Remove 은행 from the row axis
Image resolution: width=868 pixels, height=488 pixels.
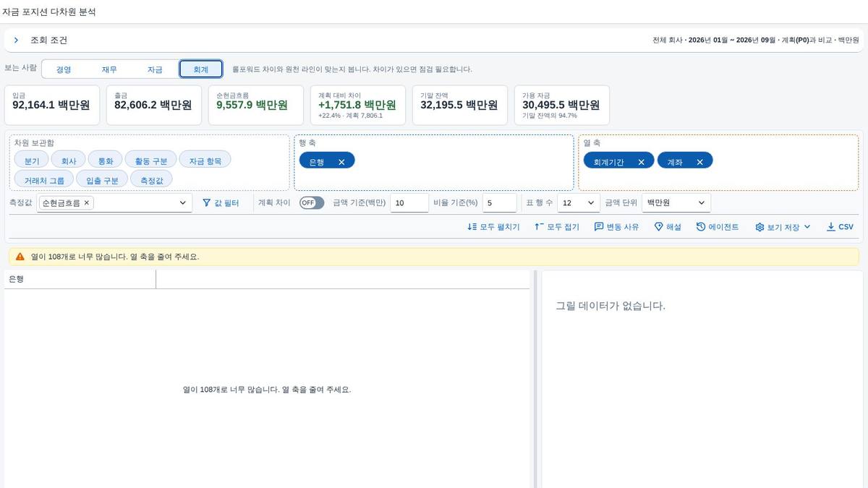click(341, 162)
